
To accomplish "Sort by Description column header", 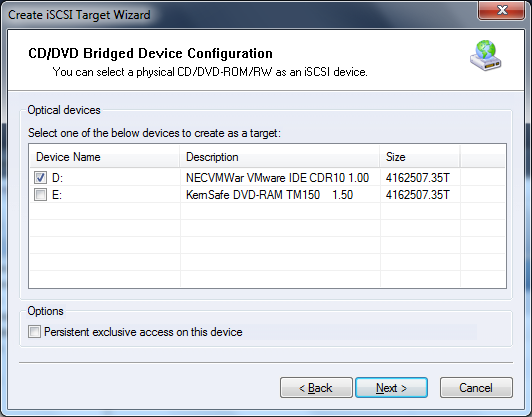I will (x=280, y=157).
